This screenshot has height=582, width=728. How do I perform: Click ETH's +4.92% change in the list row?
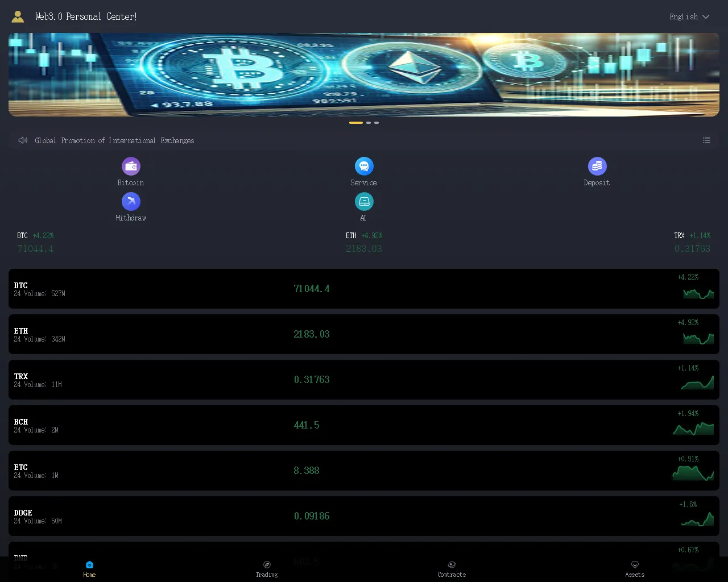(688, 323)
